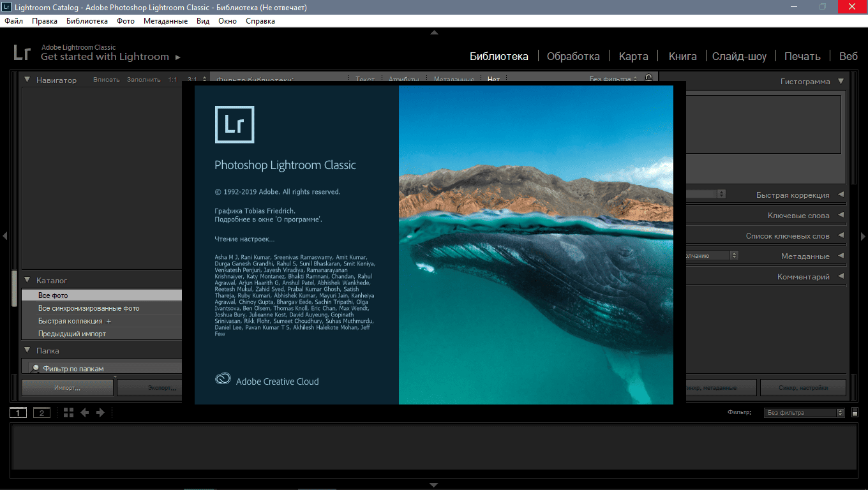868x490 pixels.
Task: Go forward with the right arrow in filmstrip toolbar
Action: (100, 413)
